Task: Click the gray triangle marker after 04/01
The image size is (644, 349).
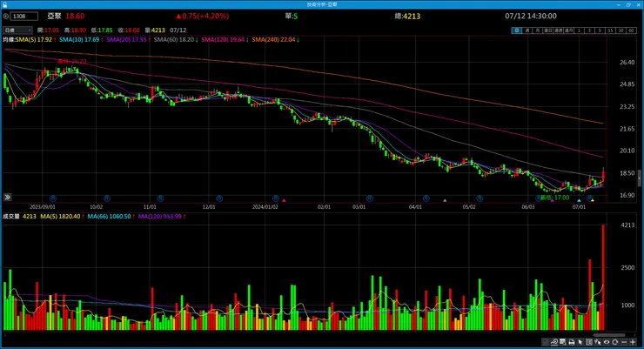Action: click(x=445, y=200)
